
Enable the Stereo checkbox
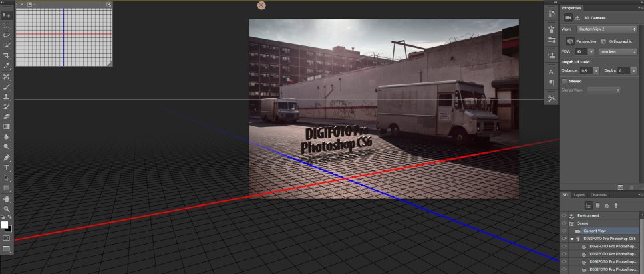coord(565,81)
